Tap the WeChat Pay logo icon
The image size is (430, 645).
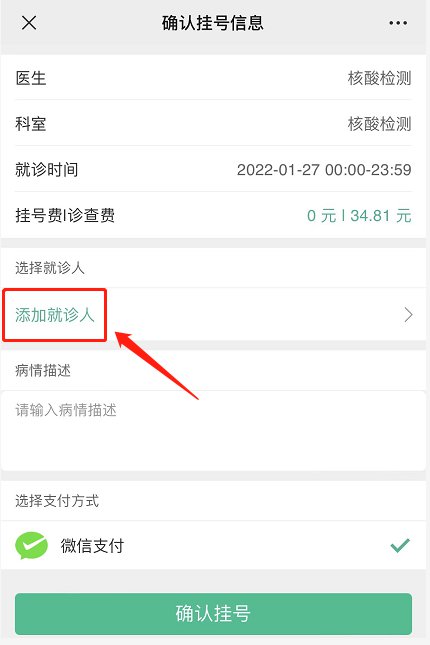click(31, 545)
